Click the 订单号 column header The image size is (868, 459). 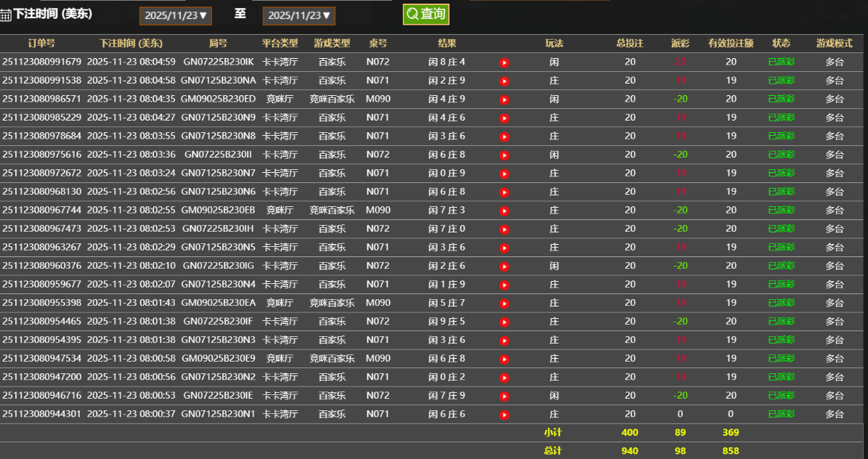point(41,43)
